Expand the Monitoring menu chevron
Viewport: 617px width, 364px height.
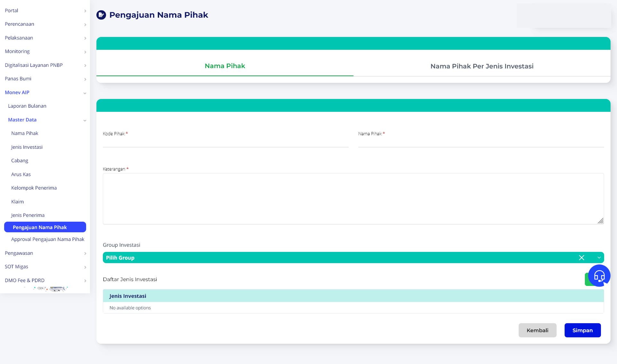[85, 52]
